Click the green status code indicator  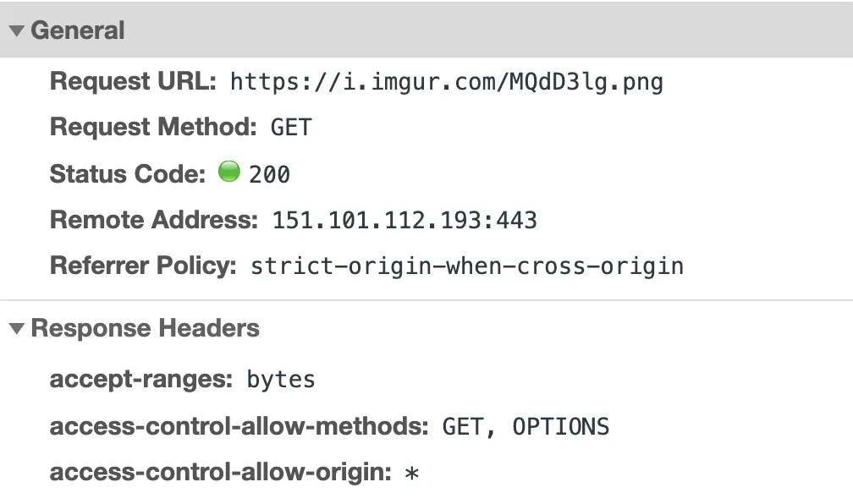tap(228, 173)
